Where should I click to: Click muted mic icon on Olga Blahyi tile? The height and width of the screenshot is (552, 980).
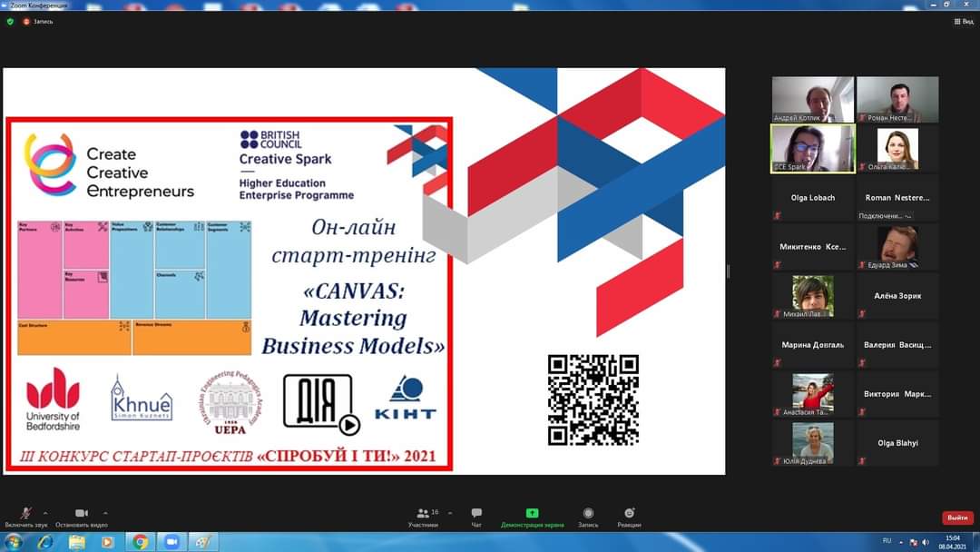click(x=863, y=461)
